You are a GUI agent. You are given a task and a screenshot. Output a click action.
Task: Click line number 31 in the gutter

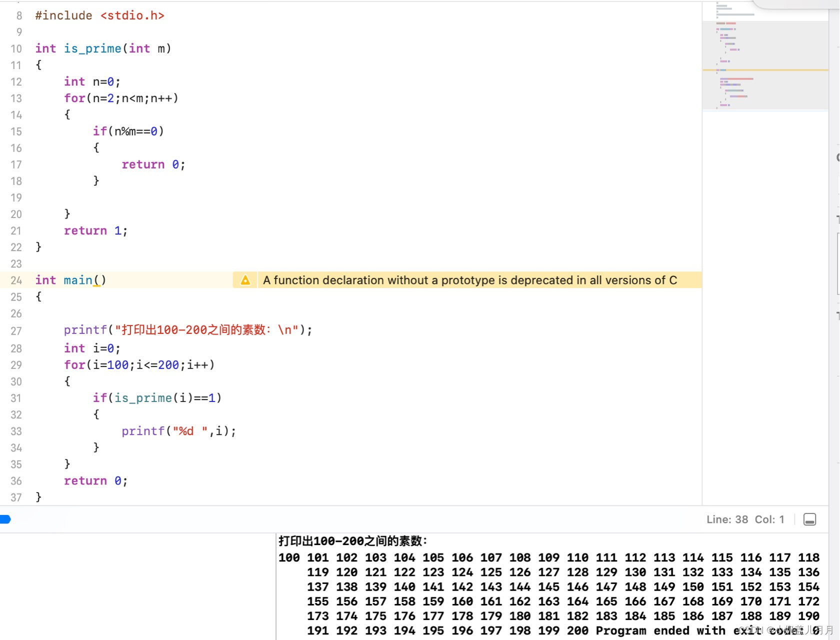tap(16, 398)
